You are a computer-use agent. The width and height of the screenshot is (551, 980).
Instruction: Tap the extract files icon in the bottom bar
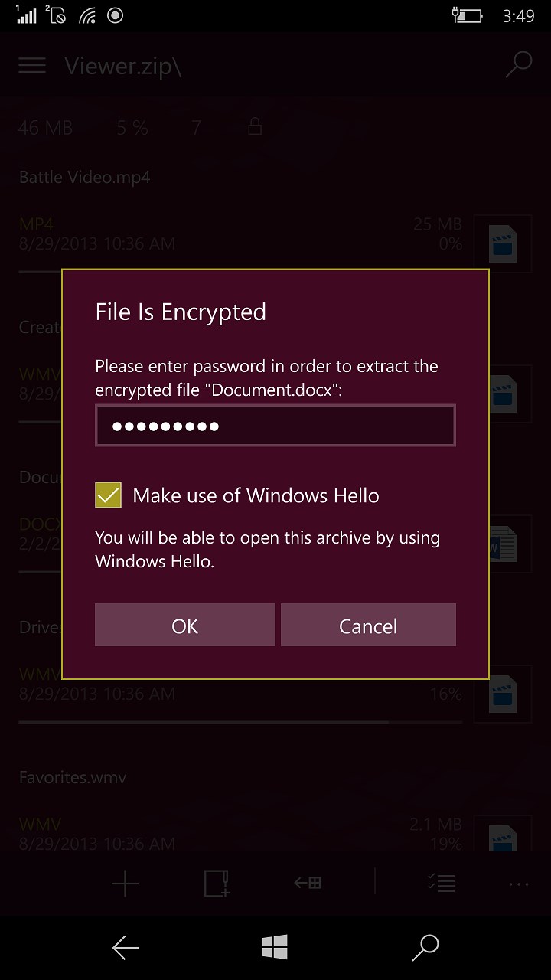[308, 884]
